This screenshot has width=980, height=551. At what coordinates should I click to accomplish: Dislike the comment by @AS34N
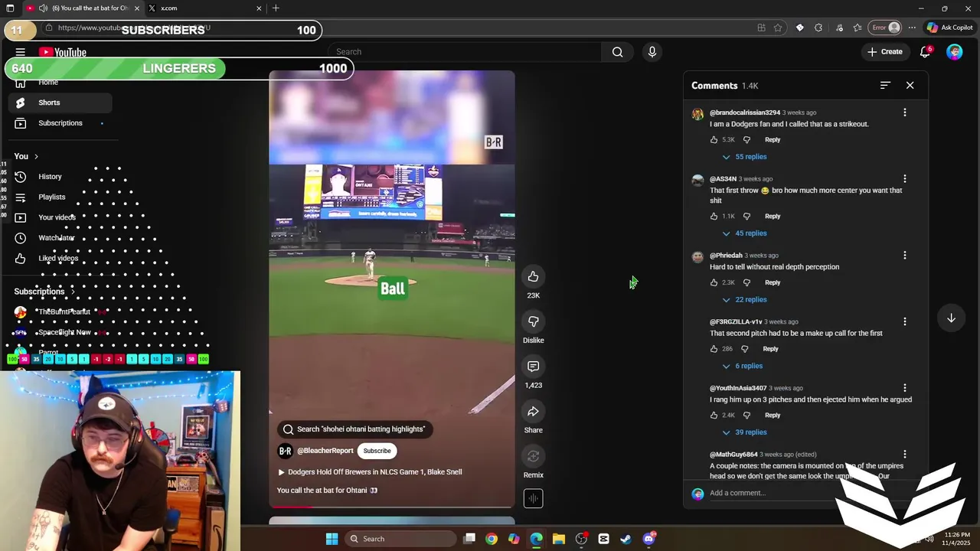tap(746, 216)
